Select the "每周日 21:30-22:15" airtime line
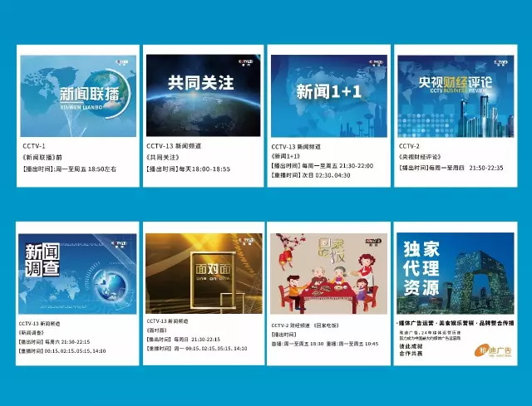532x406 pixels. [197, 340]
